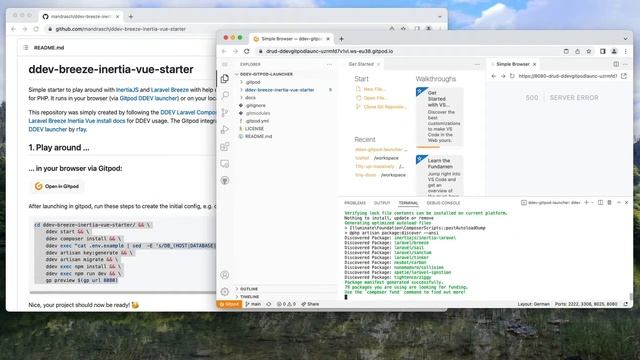Image resolution: width=640 pixels, height=360 pixels.
Task: Open Gitpod DDEV launcher link in README
Action: tap(149, 98)
